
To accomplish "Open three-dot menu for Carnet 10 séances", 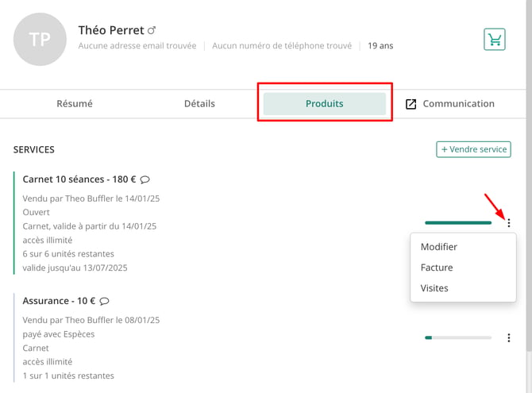I will point(509,223).
